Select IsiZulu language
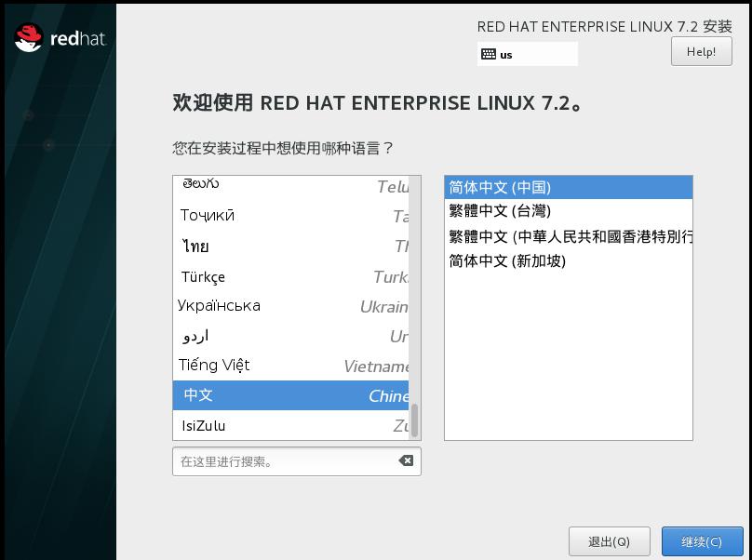This screenshot has height=560, width=752. tap(290, 425)
